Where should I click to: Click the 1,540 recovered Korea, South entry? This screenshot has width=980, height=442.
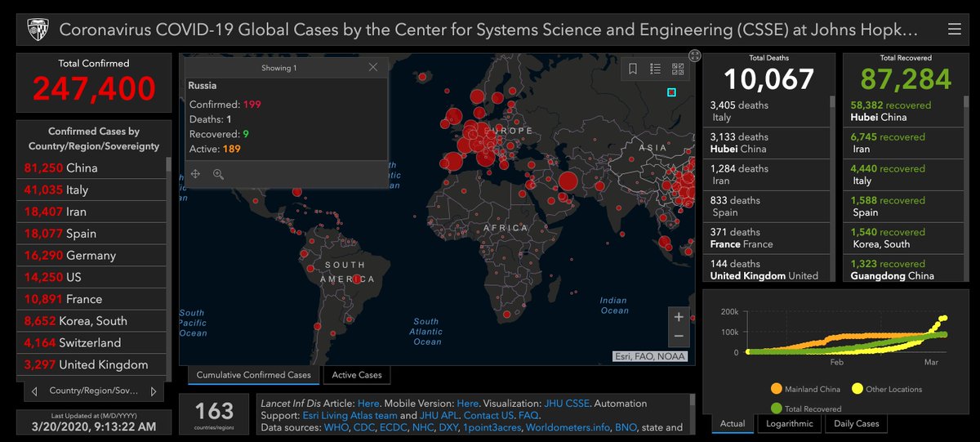tap(903, 238)
